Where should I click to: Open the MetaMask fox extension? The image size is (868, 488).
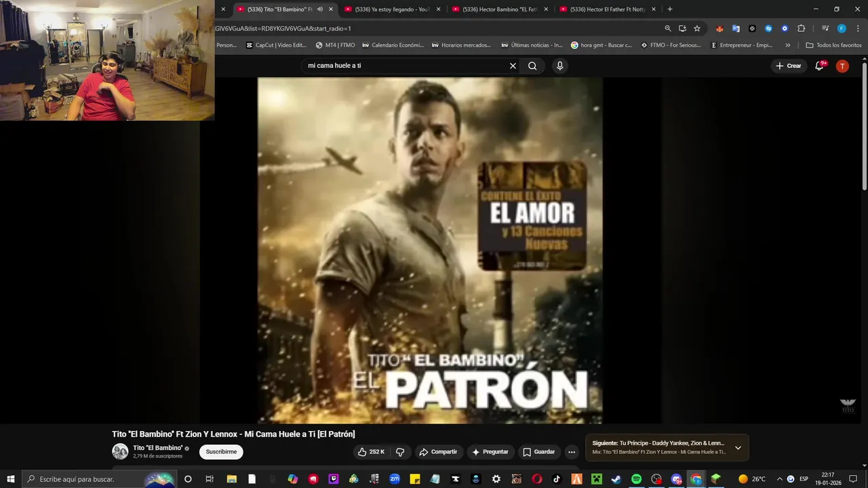719,28
